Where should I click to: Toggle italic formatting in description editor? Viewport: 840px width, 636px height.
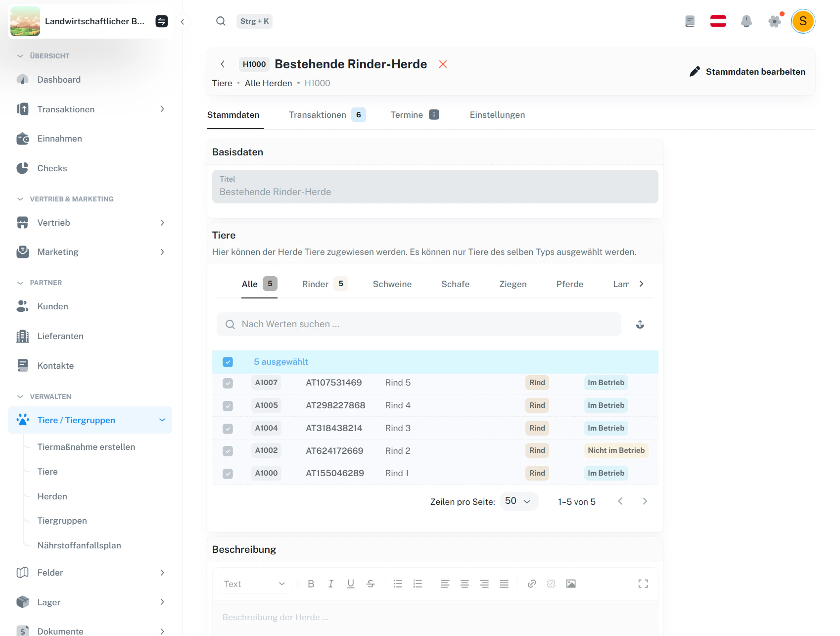330,584
